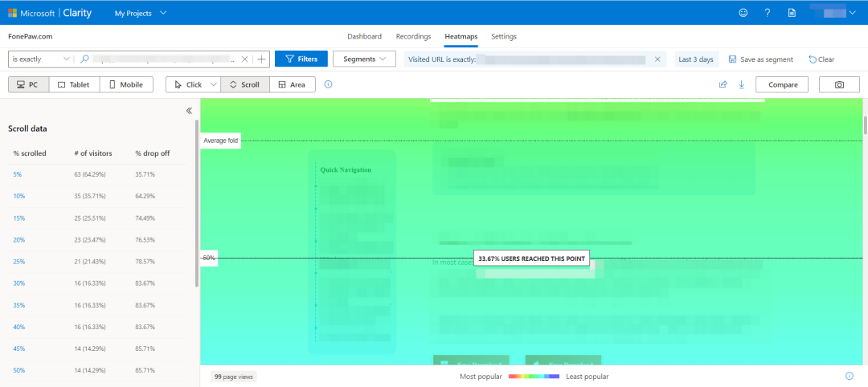Select the PC device view

tap(28, 84)
